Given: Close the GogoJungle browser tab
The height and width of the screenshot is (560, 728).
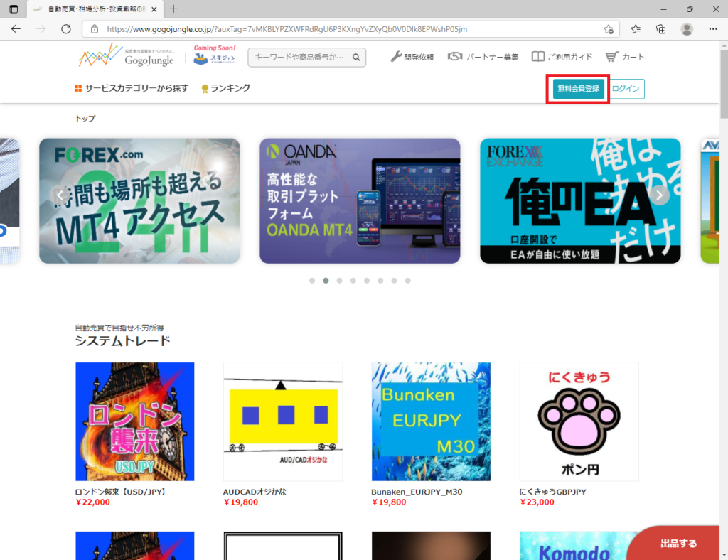Looking at the screenshot, I should [154, 9].
